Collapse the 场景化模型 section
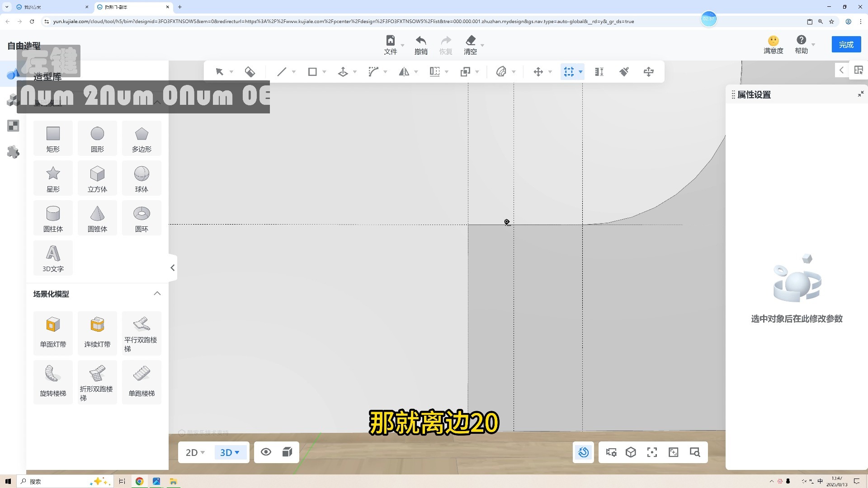Image resolution: width=868 pixels, height=488 pixels. [157, 293]
